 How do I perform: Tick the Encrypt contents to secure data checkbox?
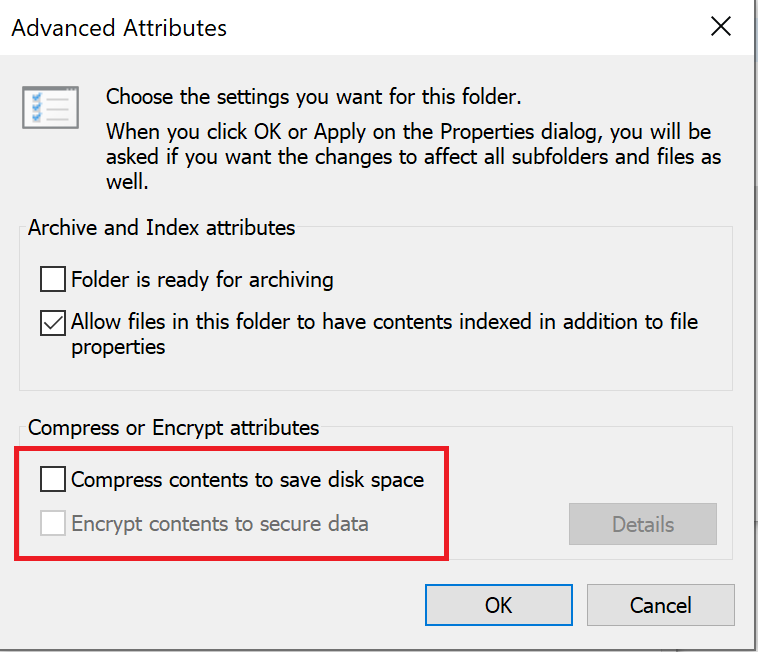coord(53,523)
